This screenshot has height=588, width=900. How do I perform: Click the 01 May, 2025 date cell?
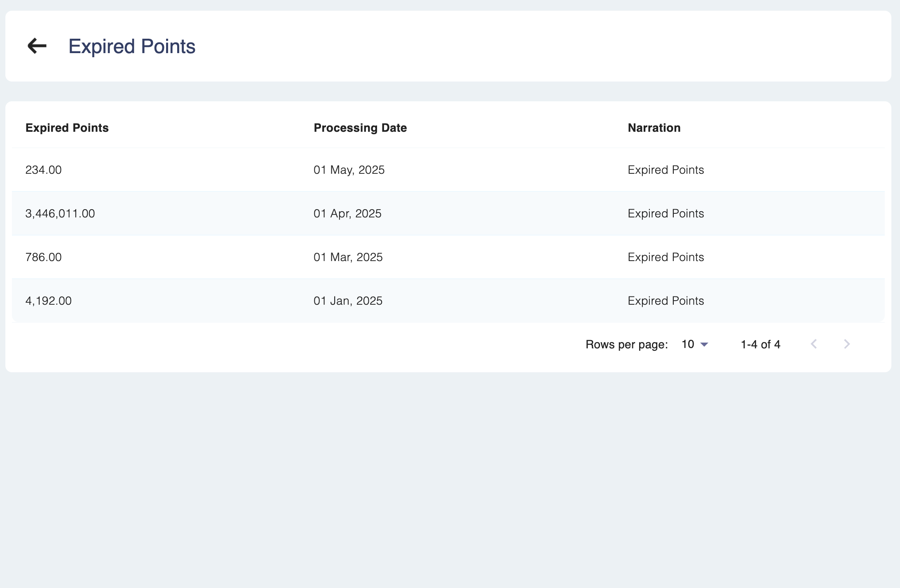(x=349, y=170)
